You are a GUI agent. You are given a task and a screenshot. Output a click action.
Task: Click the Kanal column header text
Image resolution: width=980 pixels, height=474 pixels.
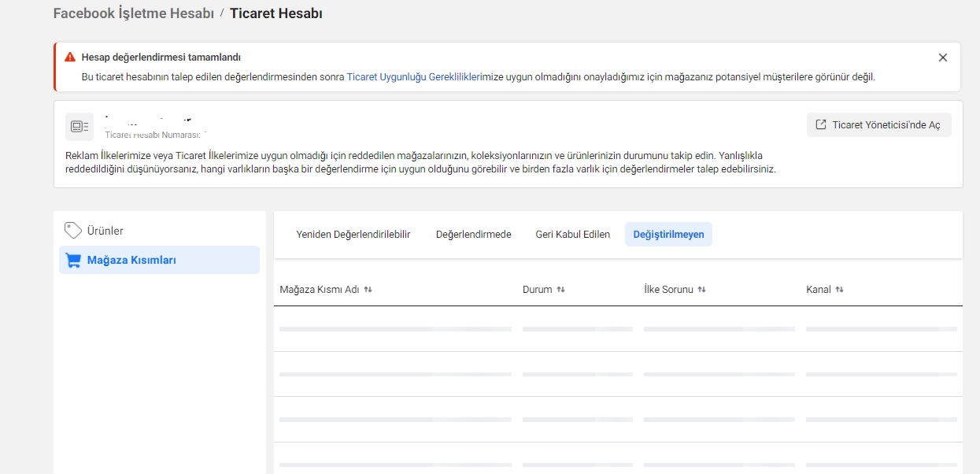[x=819, y=290]
